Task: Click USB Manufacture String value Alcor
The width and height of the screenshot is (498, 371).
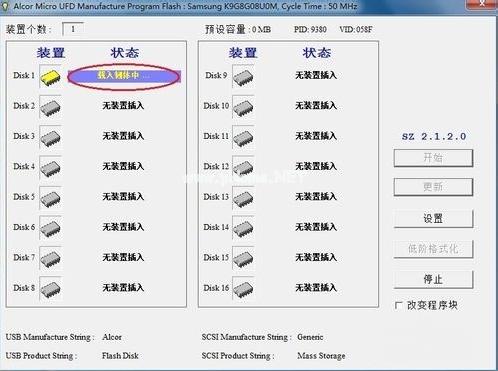Action: (x=112, y=337)
